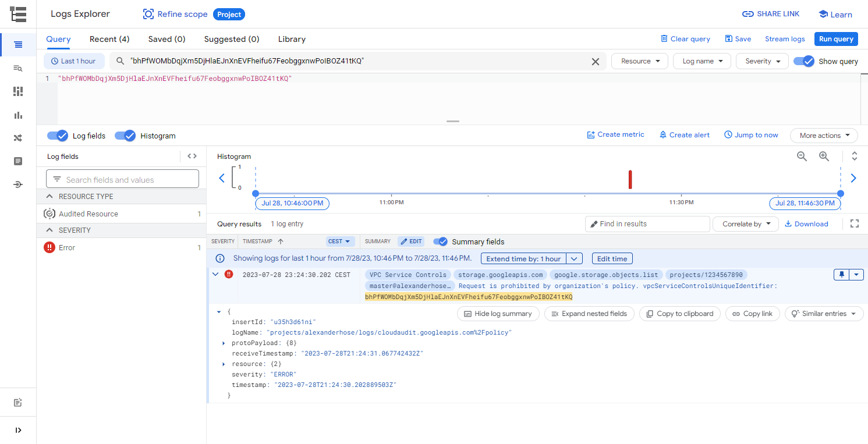Open the Logging product menu icon

pos(18,14)
